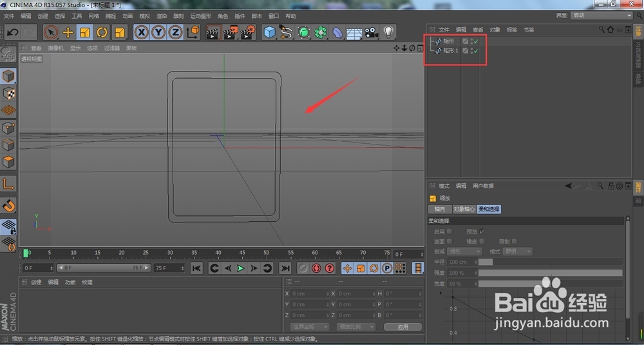Open the Cube primitive object icon
Screen dimensions: 644x345
click(269, 32)
